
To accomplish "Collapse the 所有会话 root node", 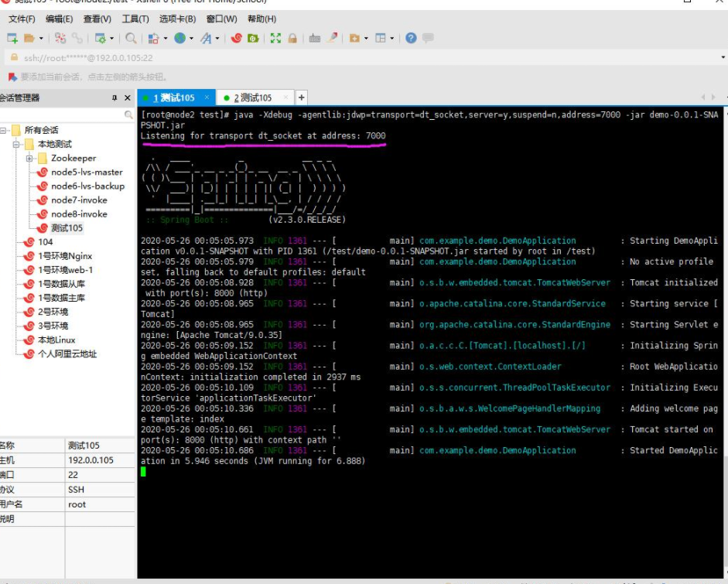I will click(x=3, y=131).
